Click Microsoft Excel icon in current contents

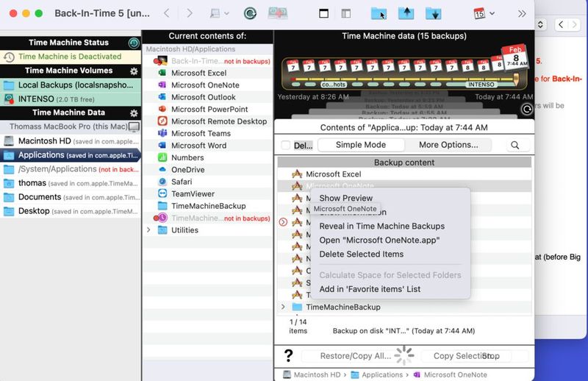[162, 73]
